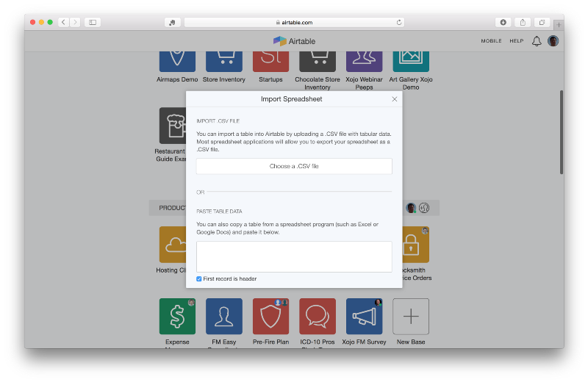Click the team settings icon beside collaborator avatar
The height and width of the screenshot is (382, 588).
point(424,208)
